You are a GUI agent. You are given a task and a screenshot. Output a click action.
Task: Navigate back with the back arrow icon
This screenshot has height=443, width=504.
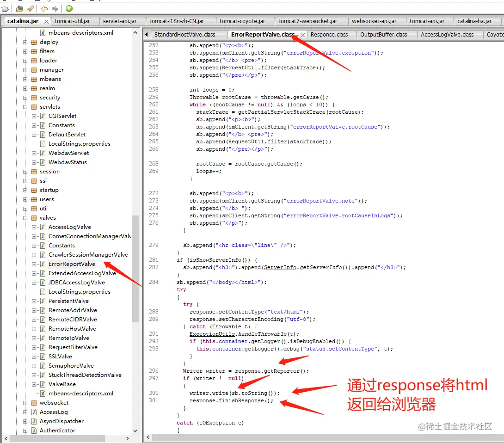pyautogui.click(x=43, y=8)
